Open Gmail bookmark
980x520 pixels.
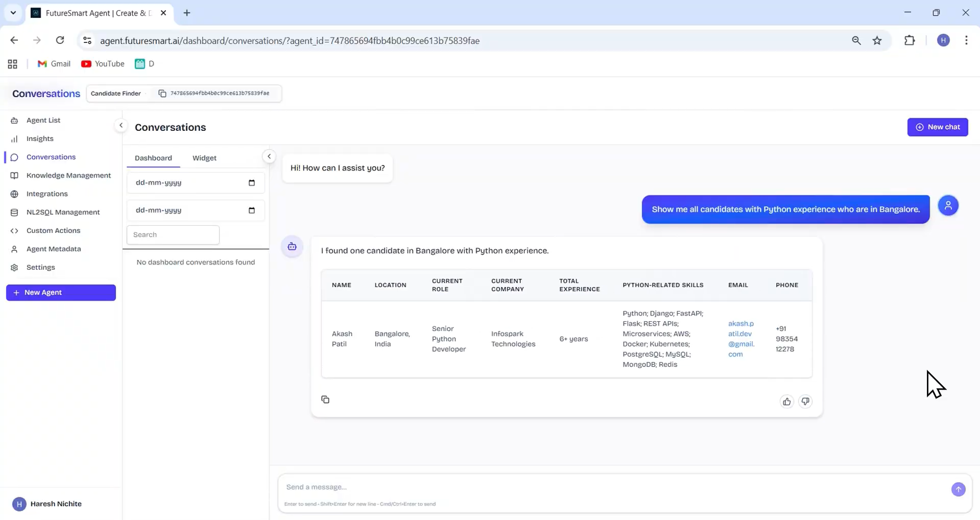(x=54, y=64)
